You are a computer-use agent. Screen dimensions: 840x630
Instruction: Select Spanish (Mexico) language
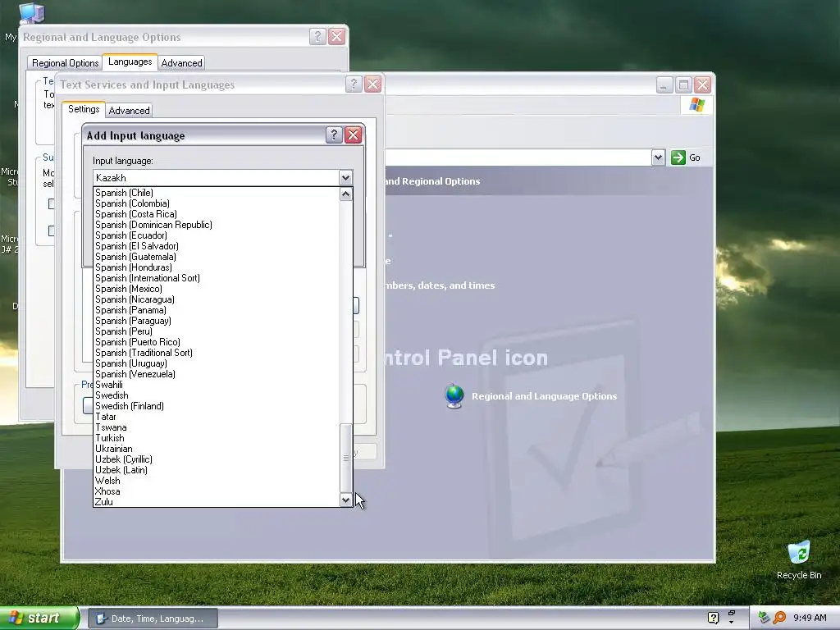pyautogui.click(x=129, y=289)
